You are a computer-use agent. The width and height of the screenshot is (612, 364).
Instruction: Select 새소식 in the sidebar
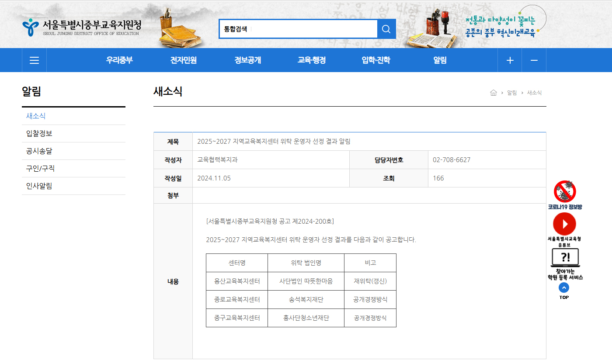(73, 116)
